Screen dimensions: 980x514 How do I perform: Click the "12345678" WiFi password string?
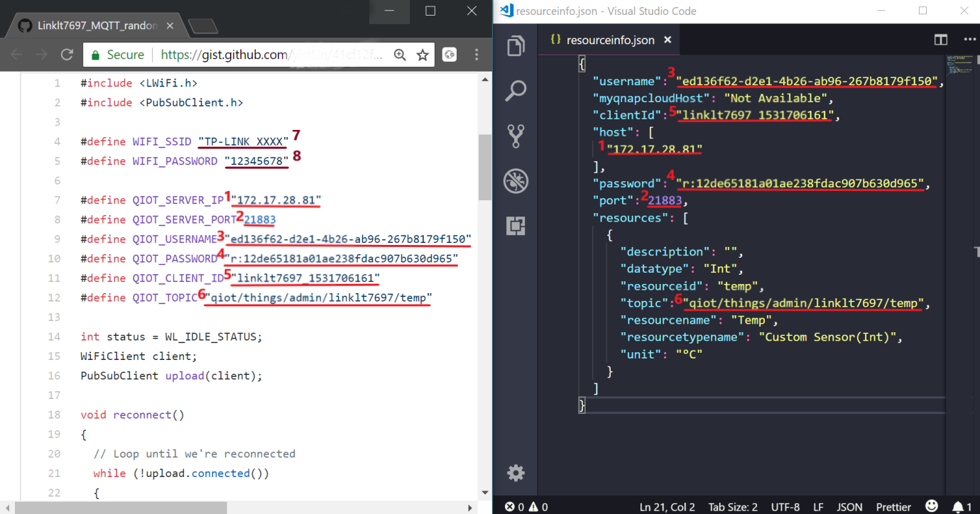tap(256, 161)
